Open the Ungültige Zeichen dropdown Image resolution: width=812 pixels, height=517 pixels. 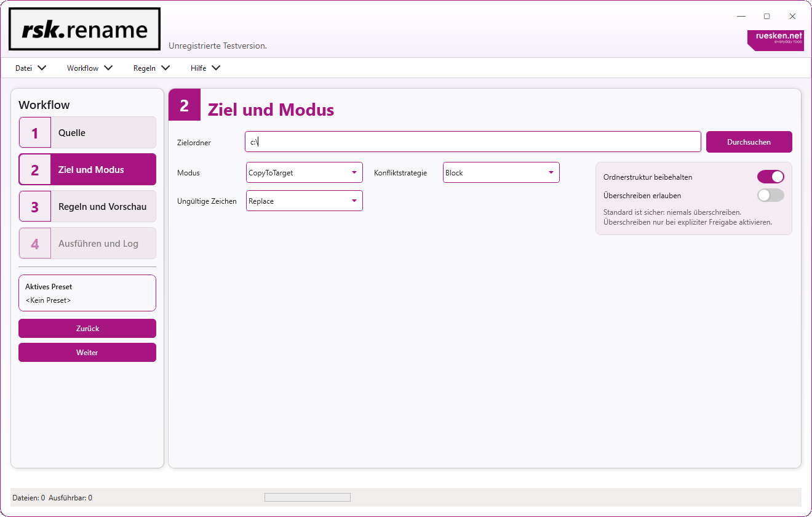pos(304,201)
